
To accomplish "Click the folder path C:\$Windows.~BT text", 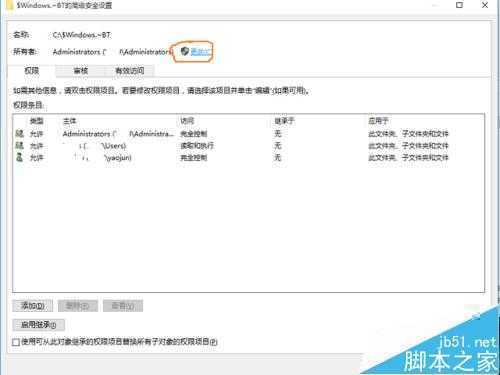I will point(82,35).
